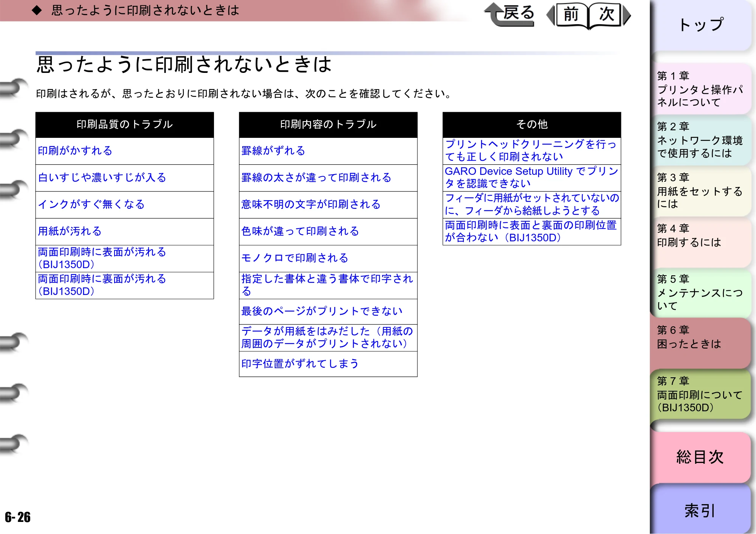Open link プリントヘッドクリーニングを行っても正しく印刷されない
Screen dimensions: 756x534
(531, 150)
